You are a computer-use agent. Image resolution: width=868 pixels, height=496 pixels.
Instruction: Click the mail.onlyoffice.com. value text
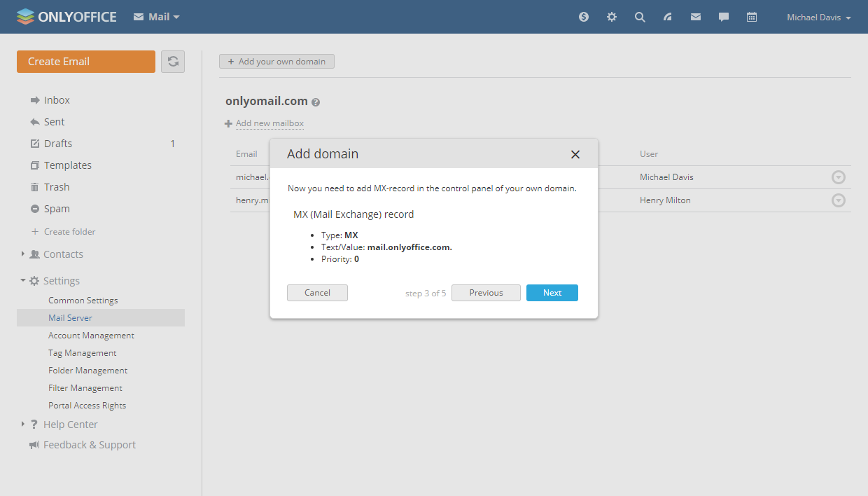tap(409, 247)
